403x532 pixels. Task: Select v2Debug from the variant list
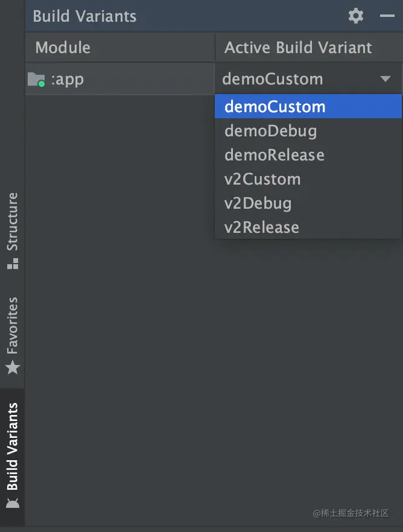tap(258, 203)
